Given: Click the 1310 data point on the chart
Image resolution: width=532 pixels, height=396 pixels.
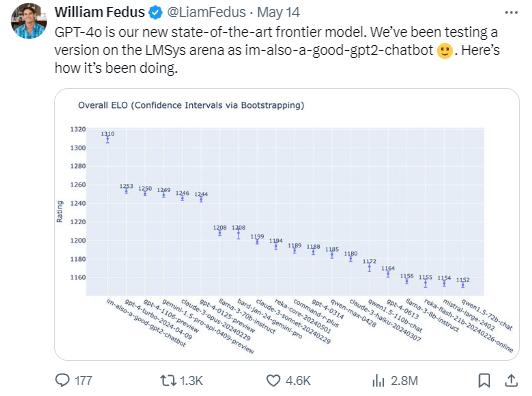Looking at the screenshot, I should (108, 139).
